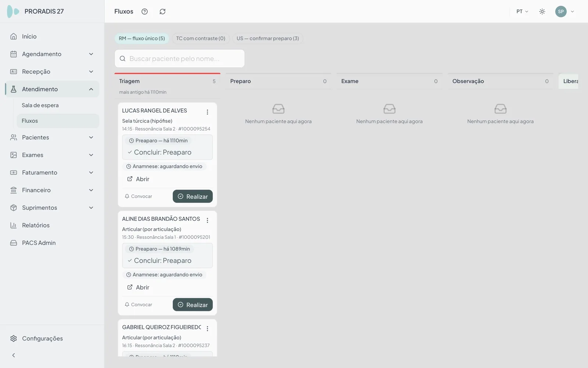Click the PRORADIS 27 logo
This screenshot has width=588, height=368.
35,11
